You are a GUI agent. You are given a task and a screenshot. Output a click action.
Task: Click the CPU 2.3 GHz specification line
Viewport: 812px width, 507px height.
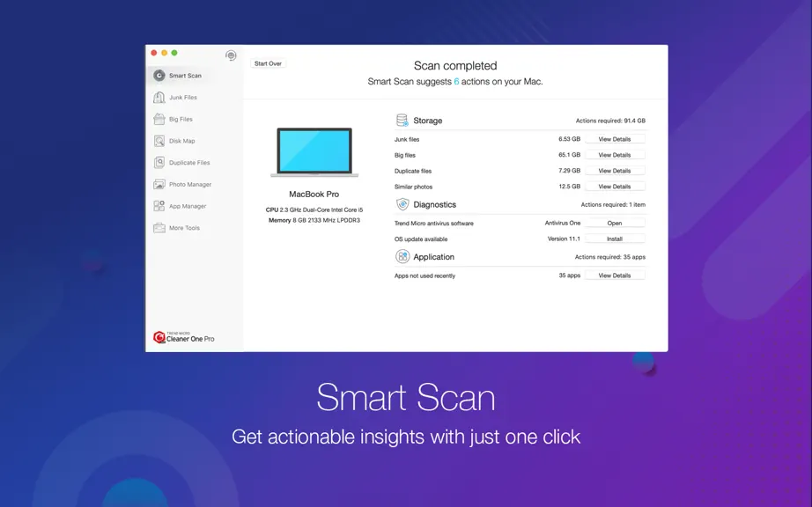314,209
